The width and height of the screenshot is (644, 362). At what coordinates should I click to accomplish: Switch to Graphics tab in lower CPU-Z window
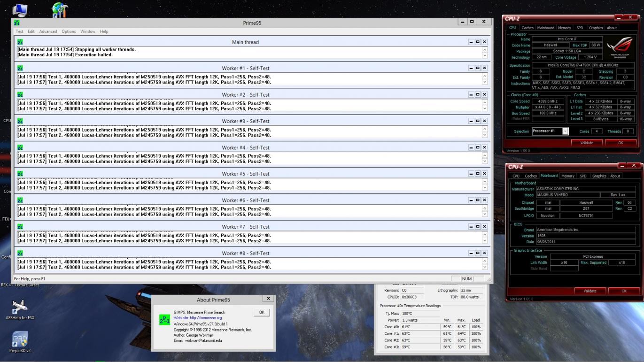[x=599, y=176]
